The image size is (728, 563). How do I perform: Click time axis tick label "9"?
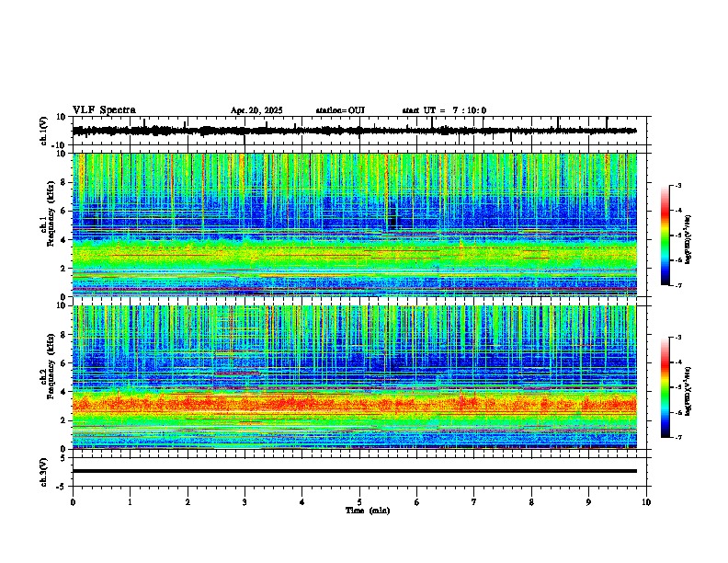coord(588,502)
